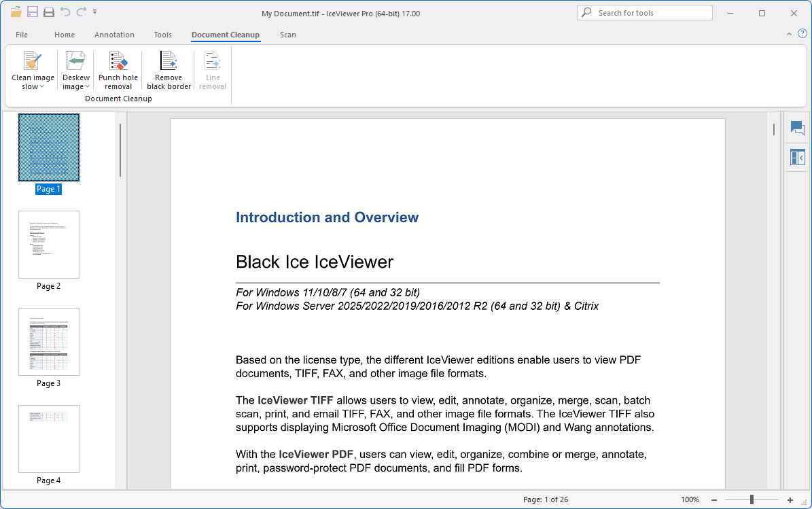Select the Punch hole removal tool

(118, 61)
